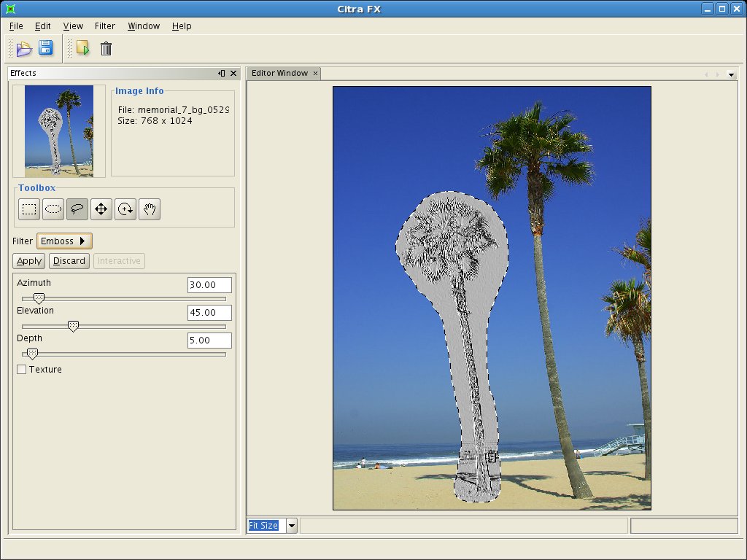Open the Emboss filter dropdown
Screen dimensions: 747x560
tap(64, 241)
